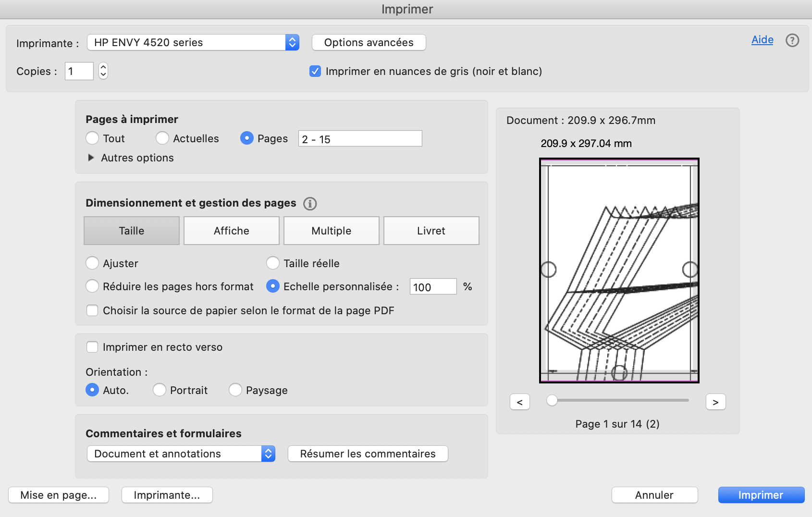This screenshot has width=812, height=517.
Task: Increase Copies using the stepper up arrow
Action: (x=103, y=67)
